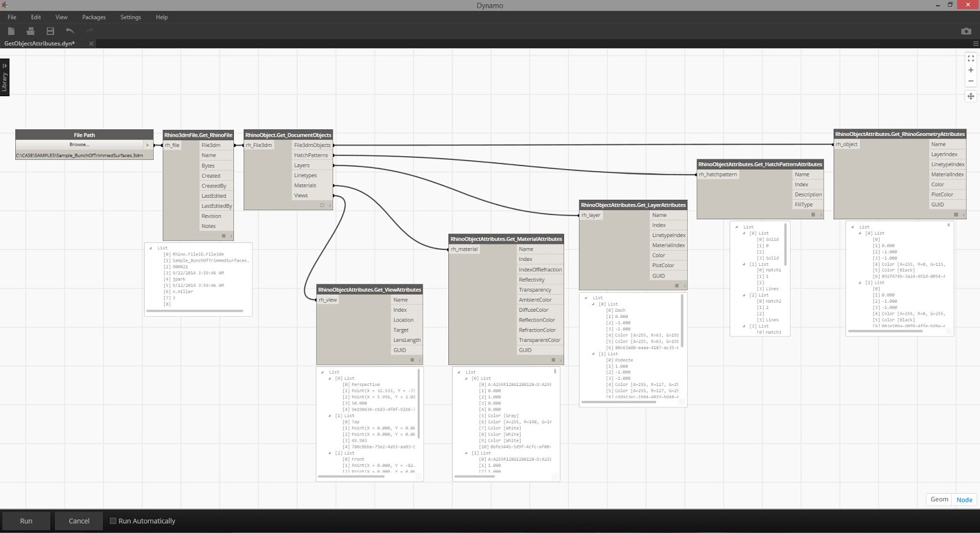The image size is (980, 533).
Task: Click rh_file input port
Action: pos(173,145)
